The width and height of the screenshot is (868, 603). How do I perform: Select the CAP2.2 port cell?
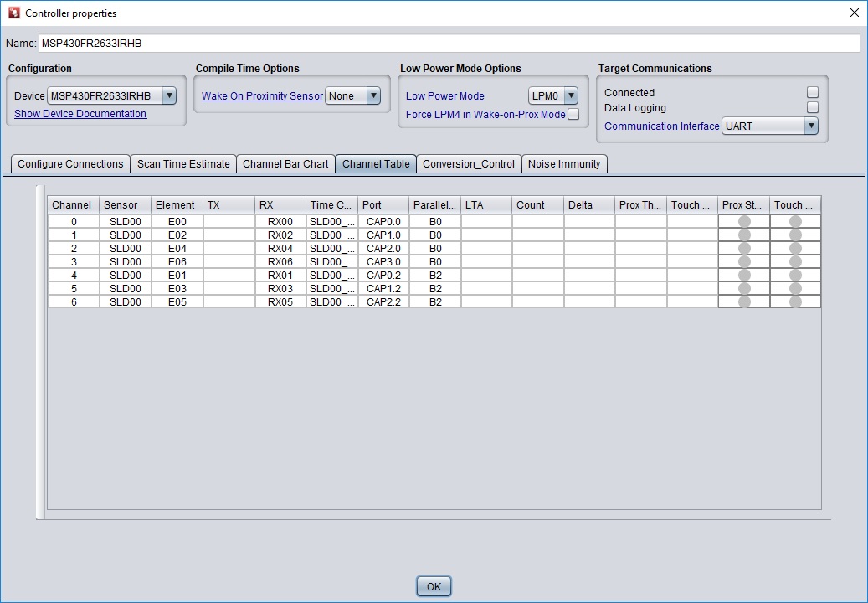pos(383,301)
